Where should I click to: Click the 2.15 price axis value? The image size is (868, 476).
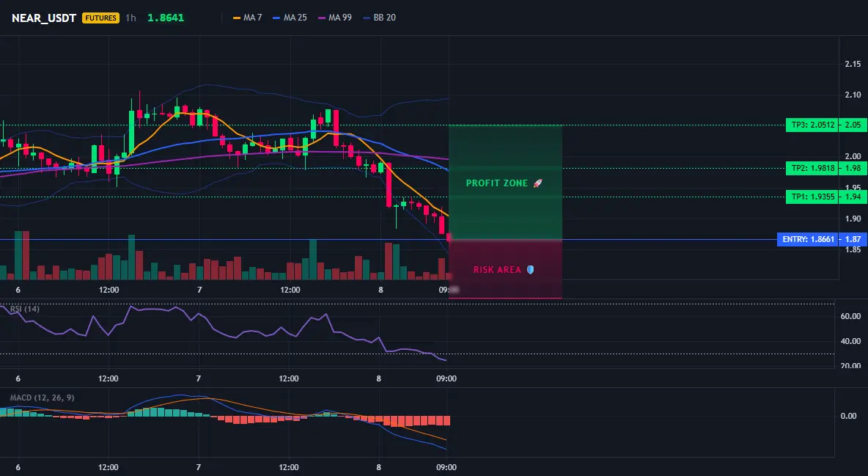pos(853,64)
